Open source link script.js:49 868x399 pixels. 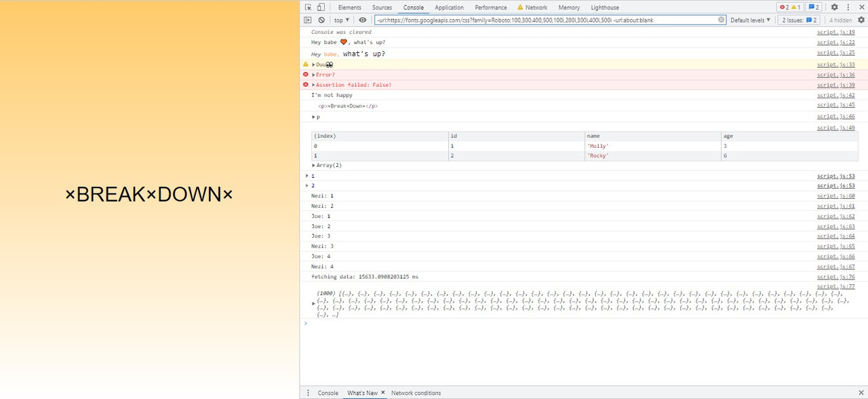835,127
